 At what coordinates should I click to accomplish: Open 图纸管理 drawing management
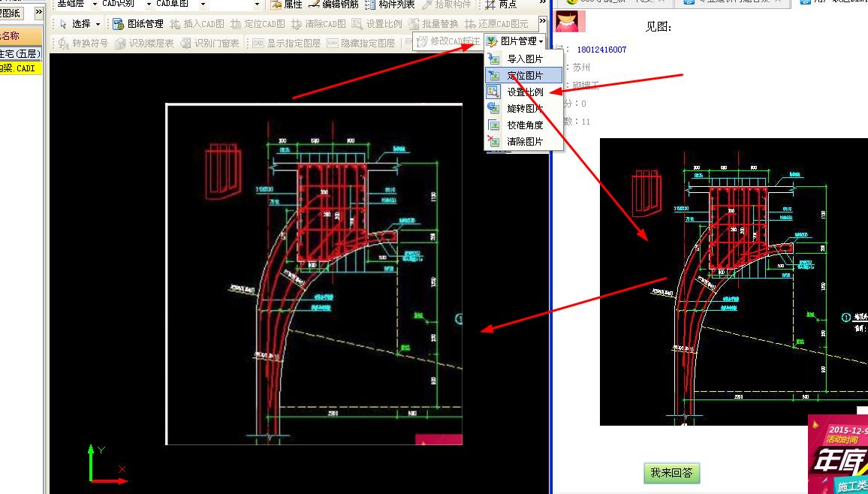[x=138, y=24]
